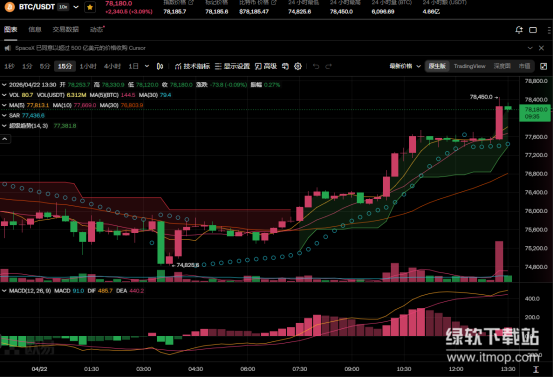Switch to the 市值 chart mode
Image resolution: width=554 pixels, height=377 pixels.
coord(524,66)
